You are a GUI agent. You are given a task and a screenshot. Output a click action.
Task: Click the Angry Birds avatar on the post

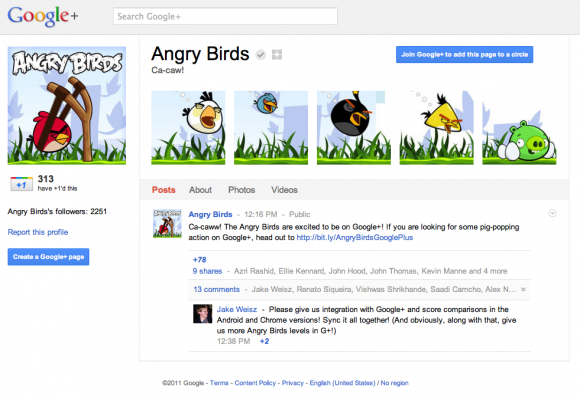(167, 223)
